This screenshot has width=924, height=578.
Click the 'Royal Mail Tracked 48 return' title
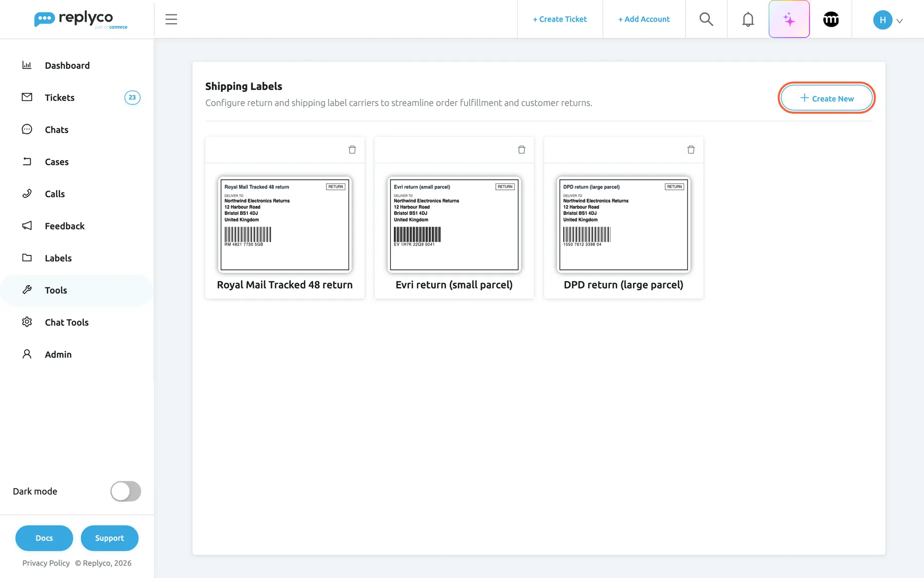coord(285,285)
